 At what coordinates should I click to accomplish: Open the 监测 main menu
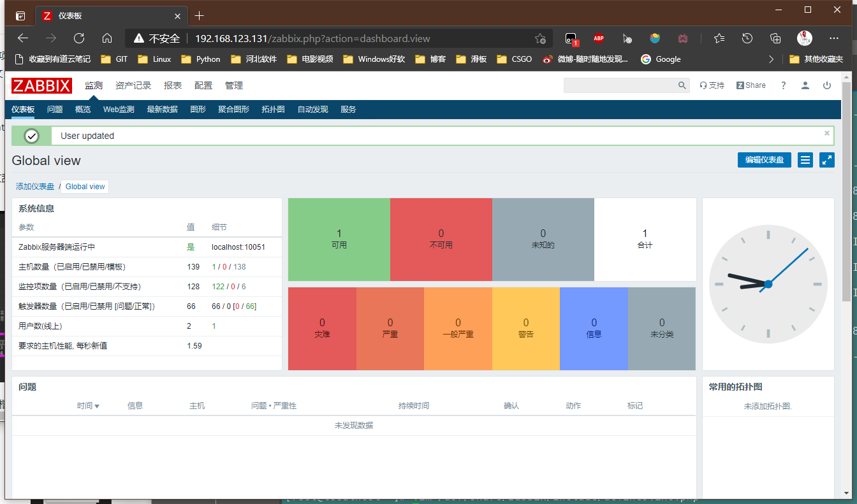(94, 85)
